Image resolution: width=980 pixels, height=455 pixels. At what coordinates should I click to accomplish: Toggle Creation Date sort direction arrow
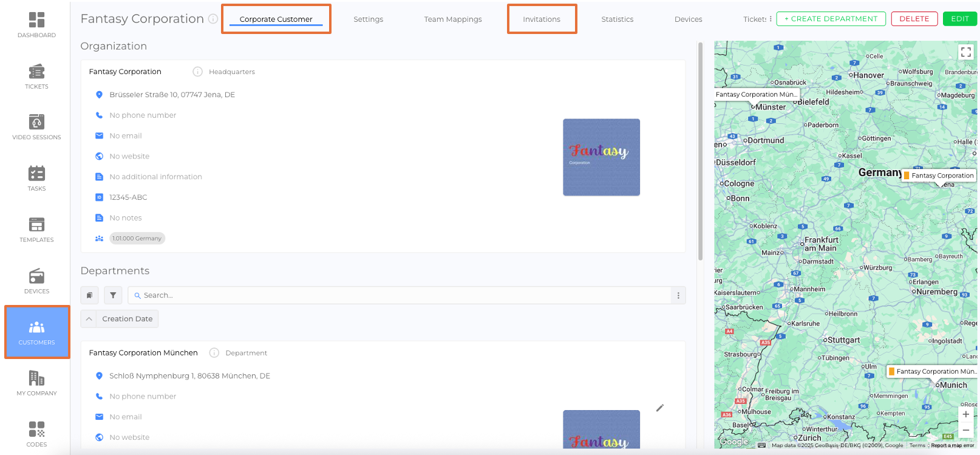pos(89,319)
